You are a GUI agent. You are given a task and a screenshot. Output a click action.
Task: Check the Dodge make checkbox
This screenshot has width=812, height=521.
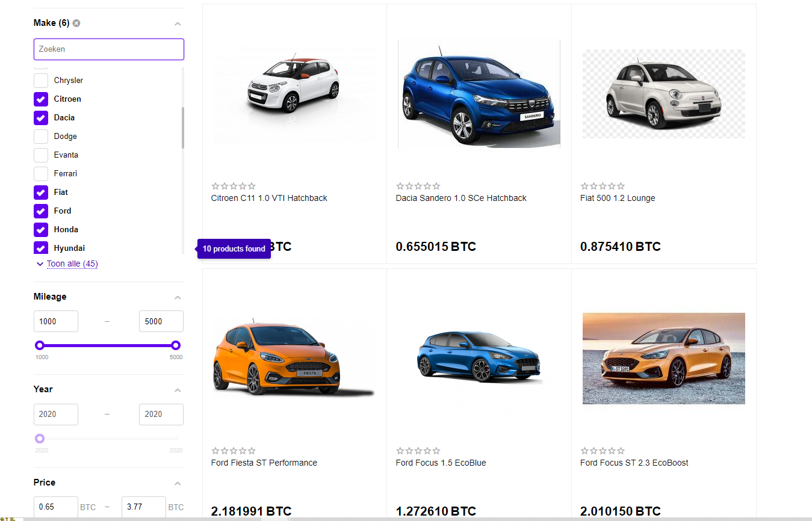tap(41, 136)
